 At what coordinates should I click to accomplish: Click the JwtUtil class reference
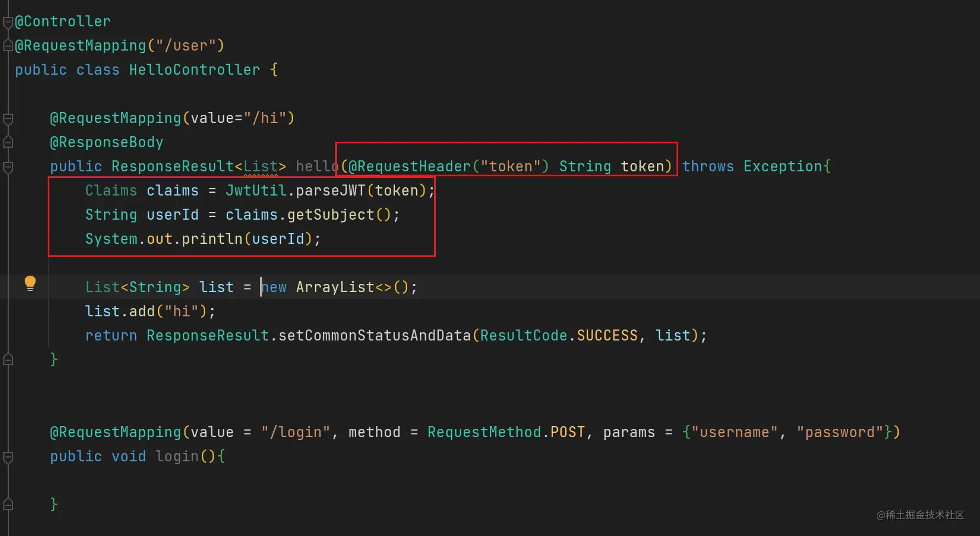(x=256, y=191)
